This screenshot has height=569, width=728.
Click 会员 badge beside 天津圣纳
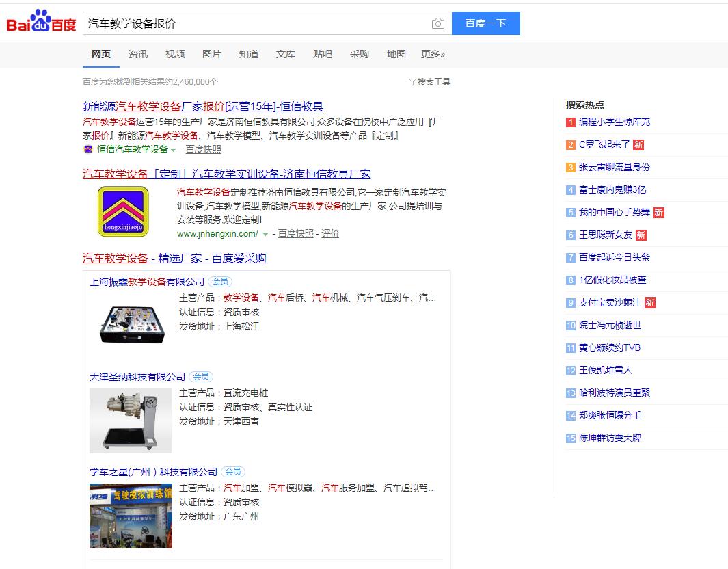coord(201,377)
